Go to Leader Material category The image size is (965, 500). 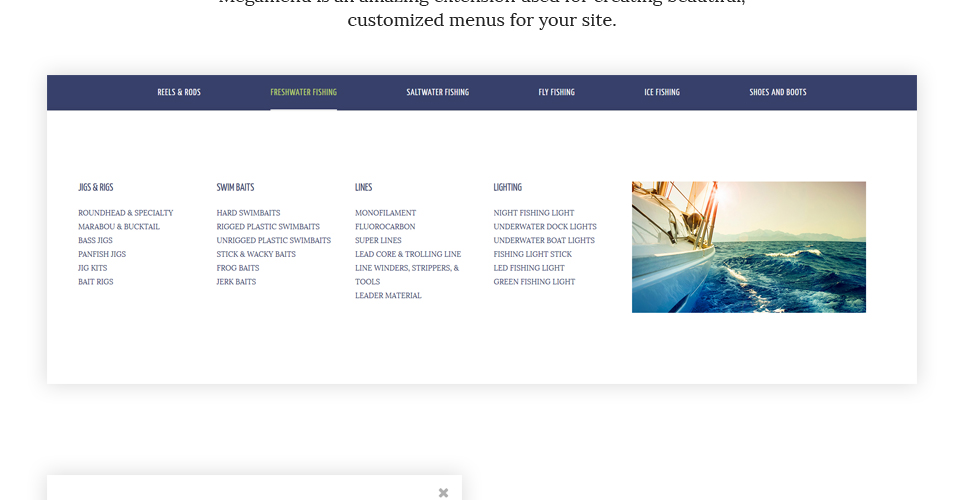point(388,296)
